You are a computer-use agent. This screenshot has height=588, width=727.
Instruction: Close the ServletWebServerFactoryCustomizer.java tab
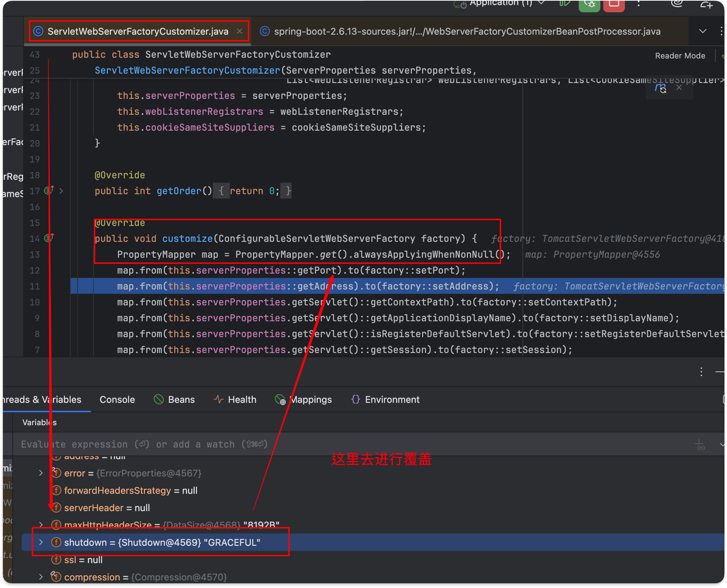240,31
